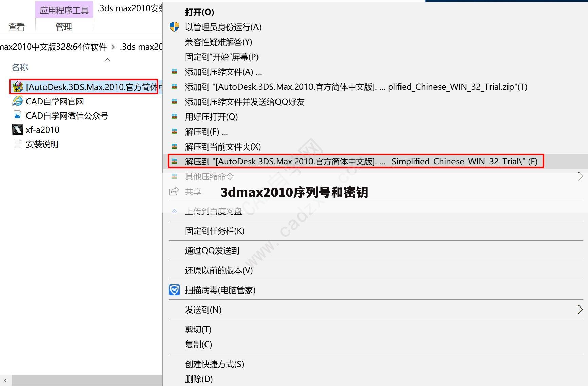Click the PC Manager shield icon beside 扫描病毒
588x386 pixels.
pos(174,290)
